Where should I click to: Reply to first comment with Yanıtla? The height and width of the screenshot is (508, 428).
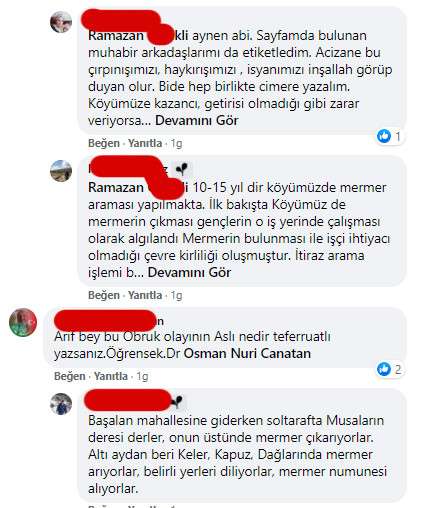145,143
